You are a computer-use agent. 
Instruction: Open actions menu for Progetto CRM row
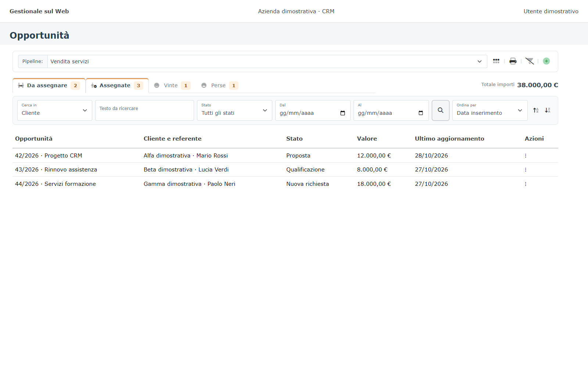point(526,156)
